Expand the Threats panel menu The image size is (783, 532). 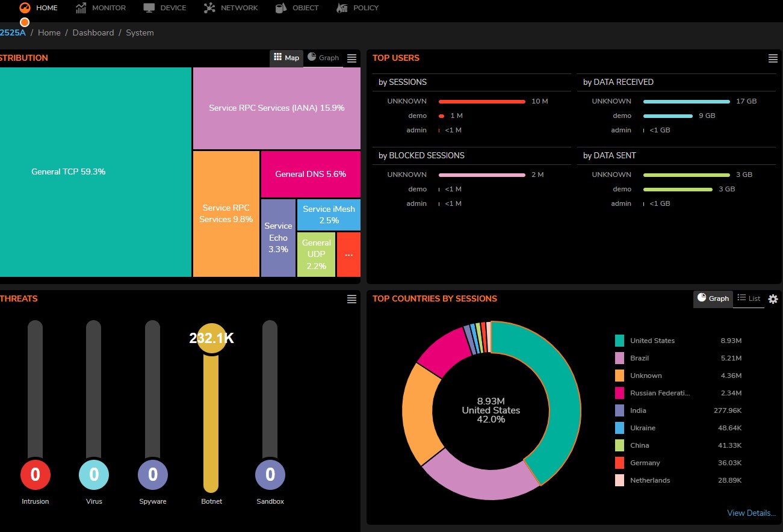tap(352, 299)
